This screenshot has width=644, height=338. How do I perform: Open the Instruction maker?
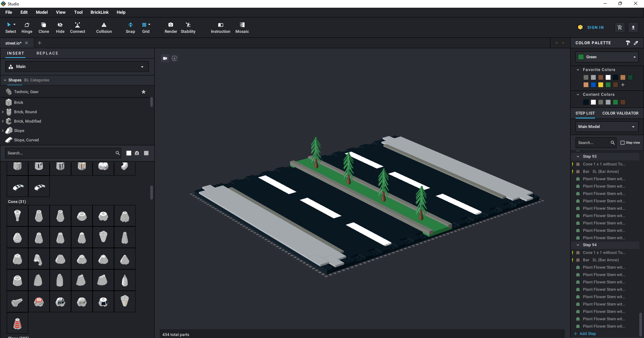tap(220, 27)
